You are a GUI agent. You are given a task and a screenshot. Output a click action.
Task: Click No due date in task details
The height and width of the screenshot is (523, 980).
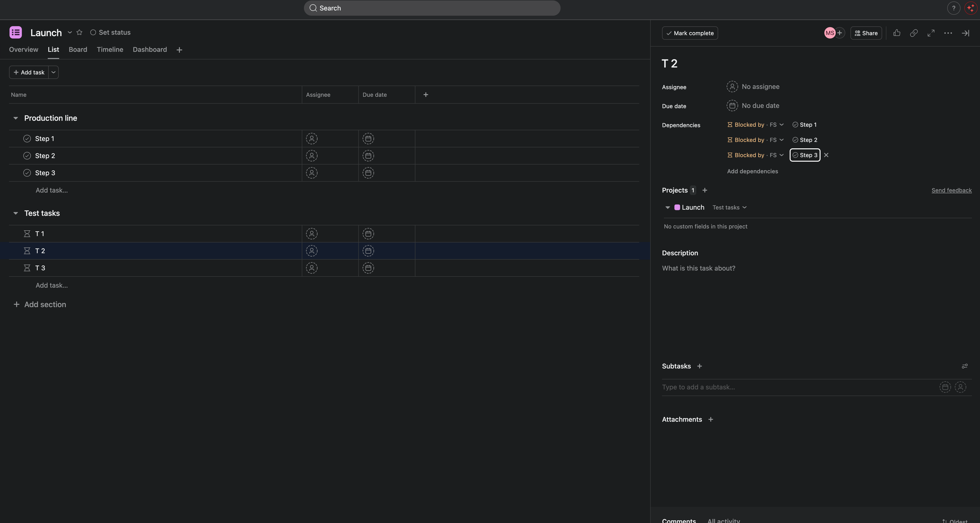(753, 106)
